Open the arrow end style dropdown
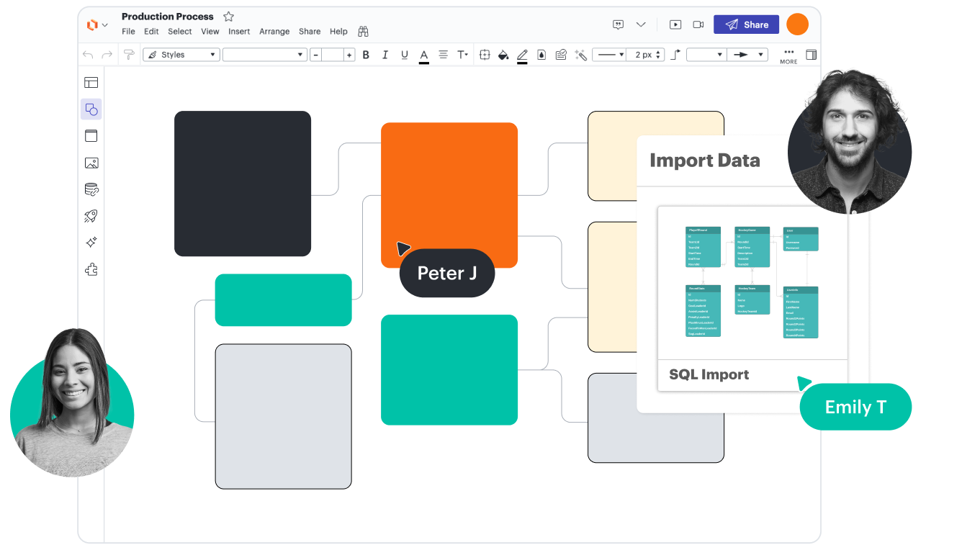Screen dimensions: 980x550 747,55
